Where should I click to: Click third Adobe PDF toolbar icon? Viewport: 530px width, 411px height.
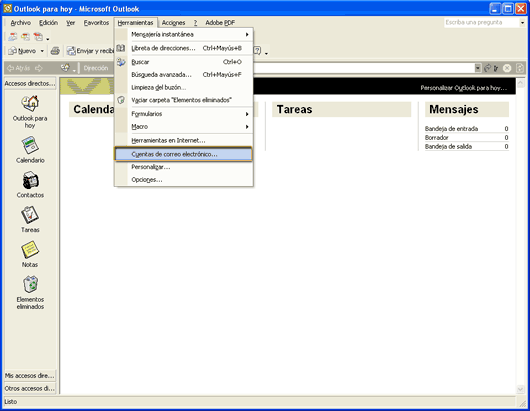coord(39,37)
